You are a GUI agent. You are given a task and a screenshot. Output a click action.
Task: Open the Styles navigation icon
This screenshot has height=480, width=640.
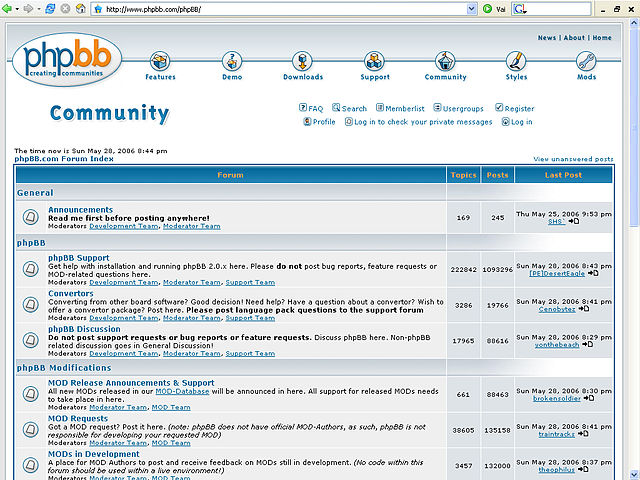tap(516, 61)
